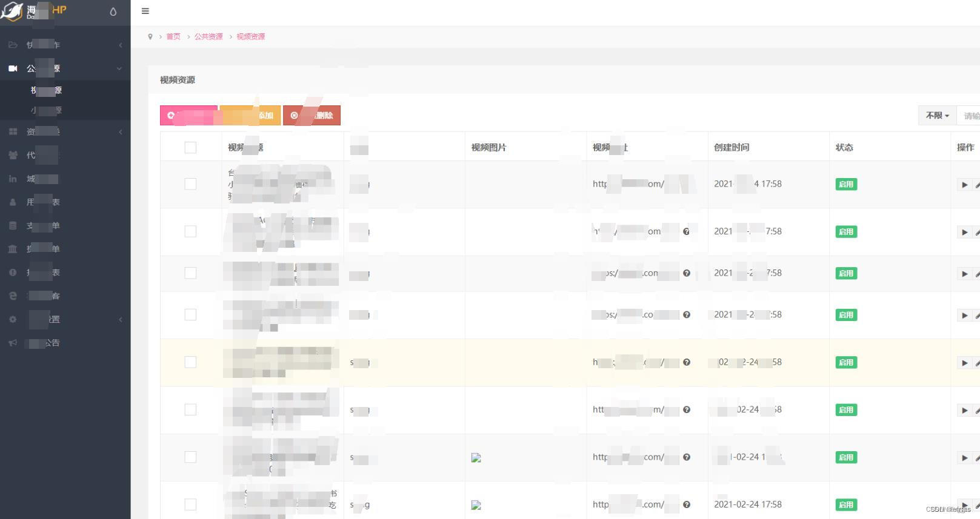Expand chevron on the settings sidebar item
This screenshot has height=519, width=980.
[120, 319]
